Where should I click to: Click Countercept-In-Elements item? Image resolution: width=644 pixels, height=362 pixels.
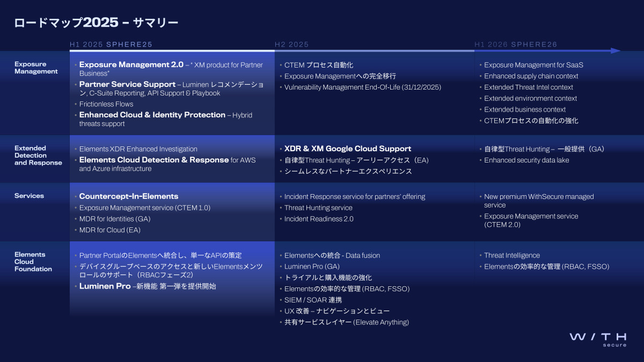tap(129, 196)
